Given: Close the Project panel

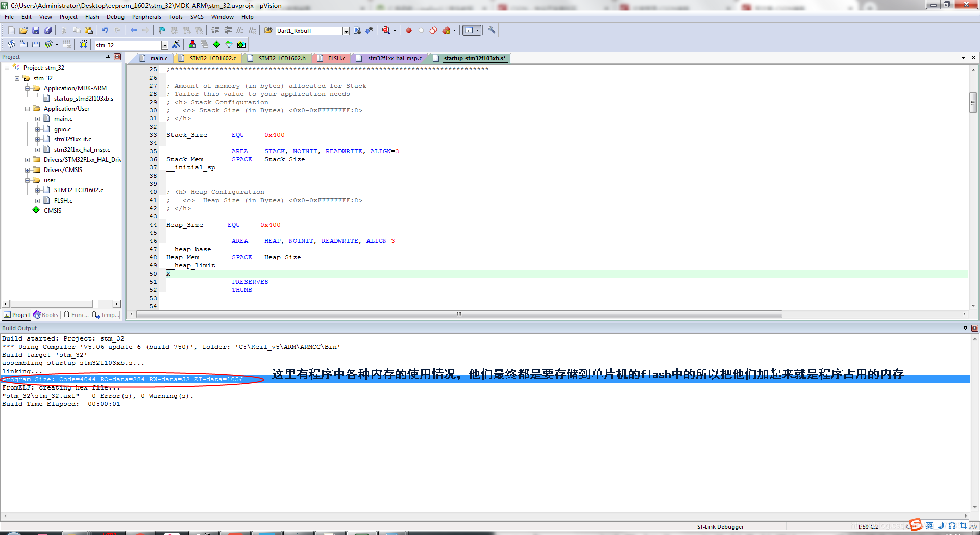Looking at the screenshot, I should coord(117,57).
